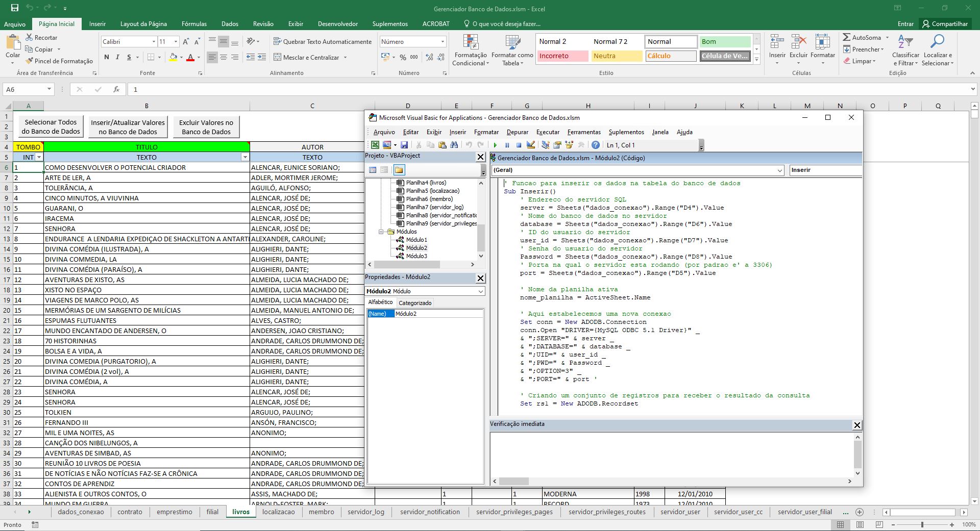The image size is (980, 531).
Task: Click Excluir Valores no Banco de Dados button
Action: 206,127
